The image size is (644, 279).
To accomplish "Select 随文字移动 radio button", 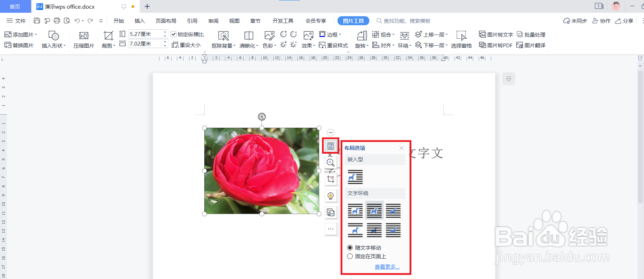I will 350,248.
